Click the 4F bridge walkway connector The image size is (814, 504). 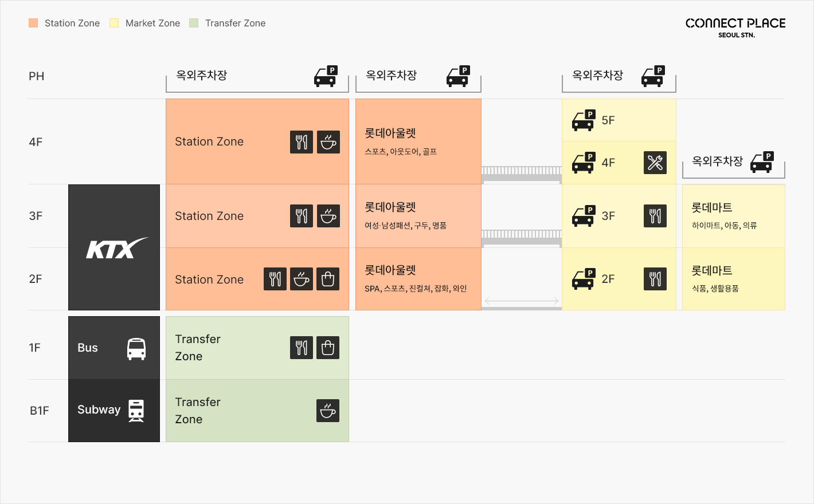click(x=522, y=174)
